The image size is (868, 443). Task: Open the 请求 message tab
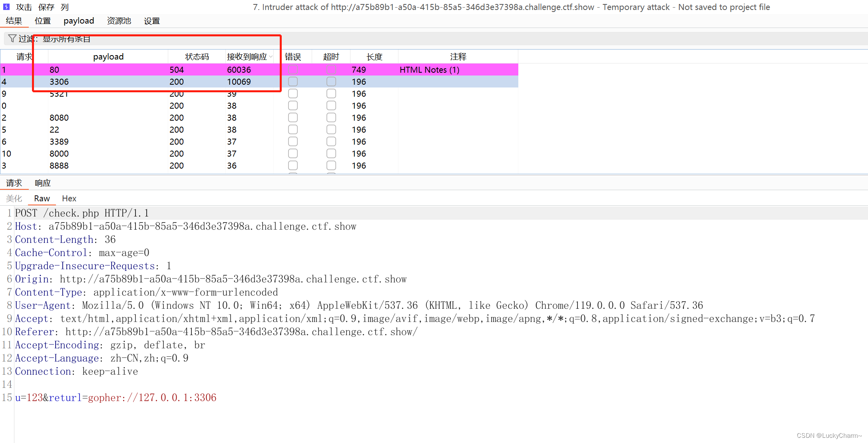14,183
